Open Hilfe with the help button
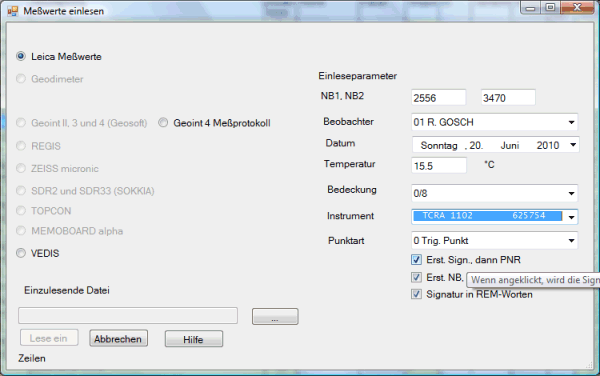The height and width of the screenshot is (376, 600). pyautogui.click(x=194, y=339)
